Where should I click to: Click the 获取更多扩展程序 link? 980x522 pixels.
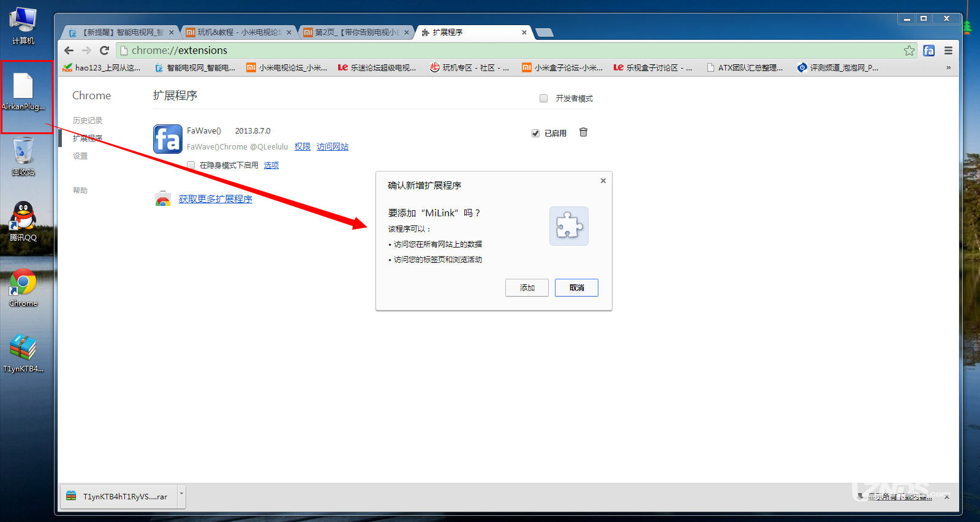click(216, 199)
